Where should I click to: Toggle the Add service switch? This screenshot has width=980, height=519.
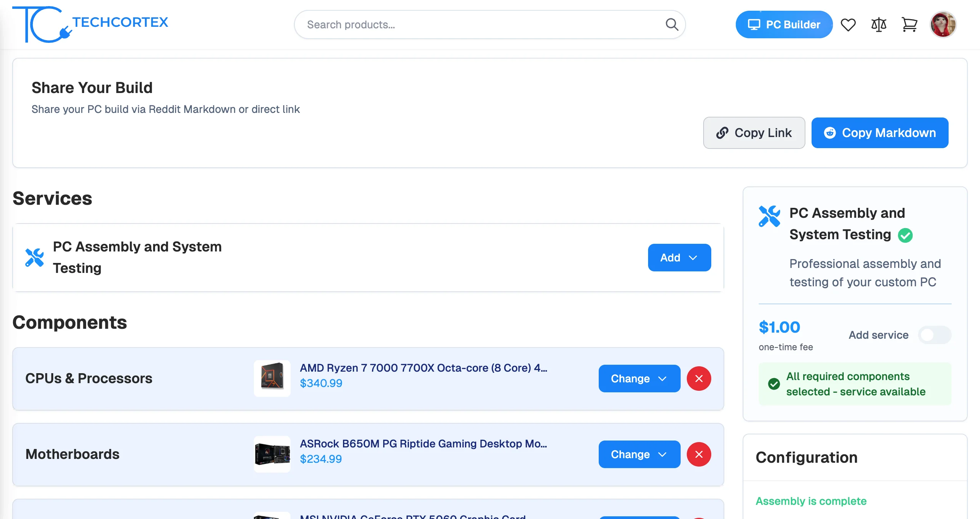pos(934,335)
